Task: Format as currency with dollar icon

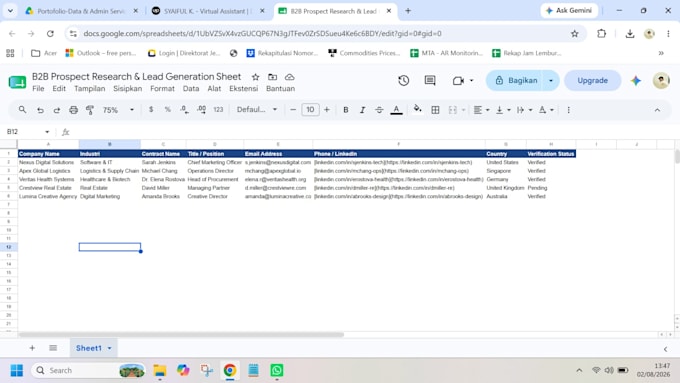Action: click(151, 110)
